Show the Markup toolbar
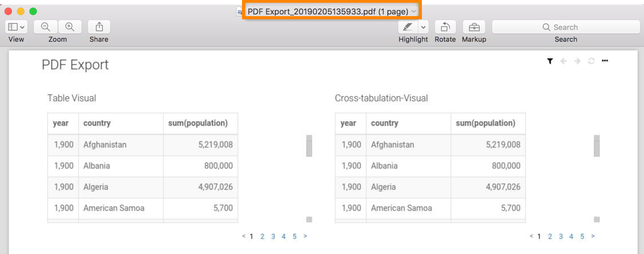Viewport: 644px width, 254px height. [x=474, y=27]
